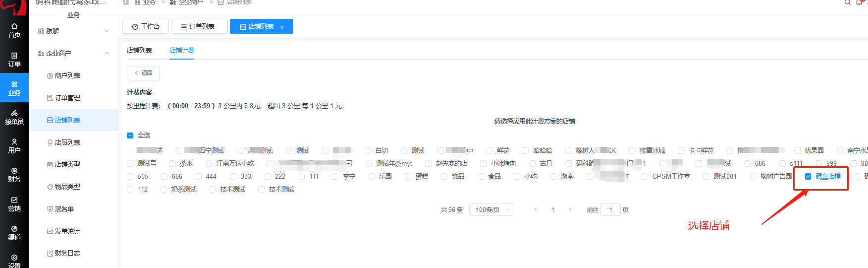This screenshot has height=268, width=868.
Task: Select 业务 in the left dark sidebar
Action: point(14,88)
